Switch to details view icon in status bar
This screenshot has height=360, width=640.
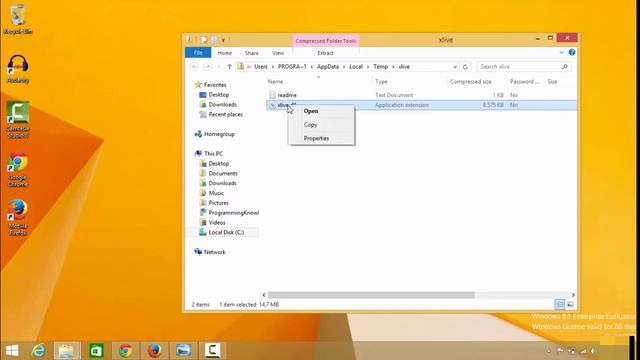coord(560,304)
